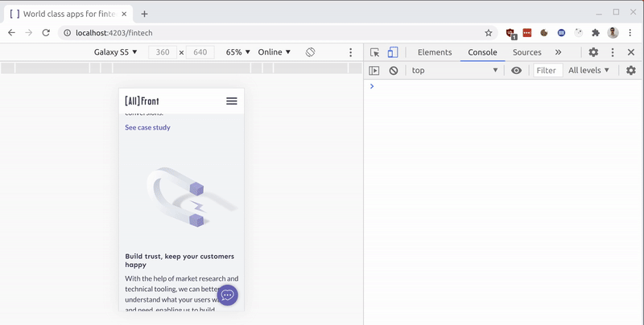
Task: Open a new browser tab
Action: (144, 14)
